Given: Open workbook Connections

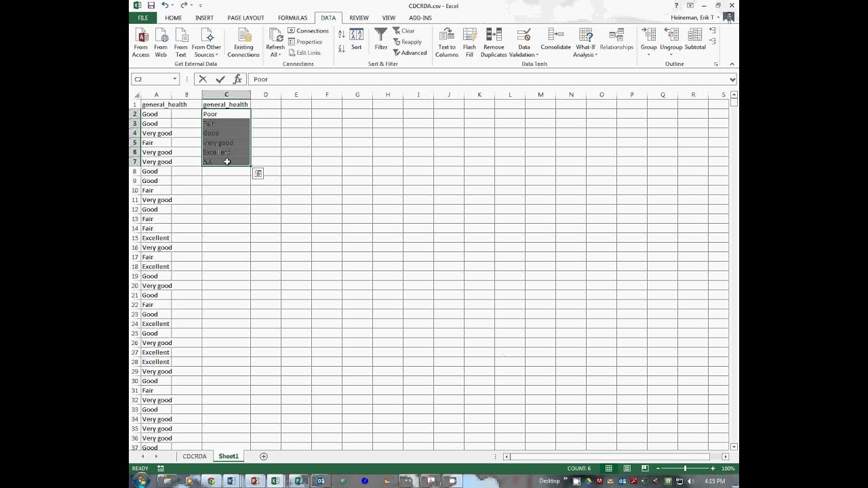Looking at the screenshot, I should click(x=309, y=31).
